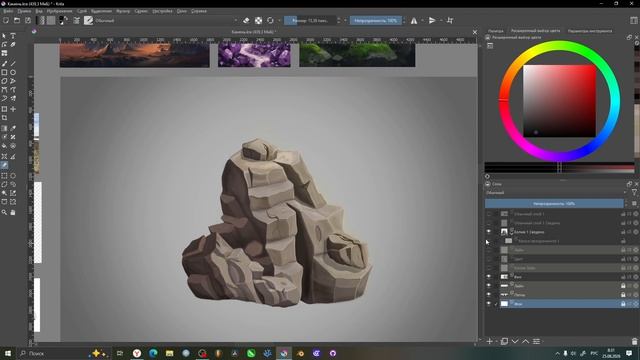The width and height of the screenshot is (640, 360).
Task: Open the Правка menu
Action: point(24,11)
